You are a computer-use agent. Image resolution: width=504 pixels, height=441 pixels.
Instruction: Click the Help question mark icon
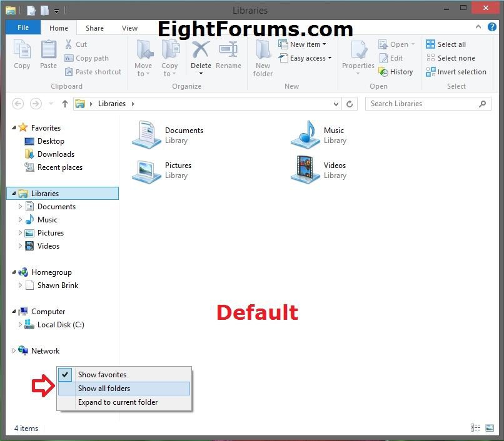[495, 28]
